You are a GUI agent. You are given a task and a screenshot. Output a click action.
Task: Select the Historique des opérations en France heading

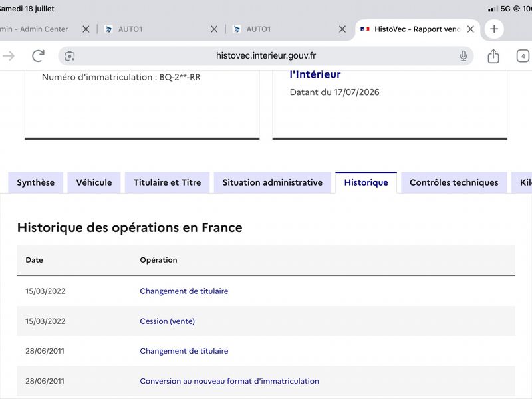click(x=130, y=227)
